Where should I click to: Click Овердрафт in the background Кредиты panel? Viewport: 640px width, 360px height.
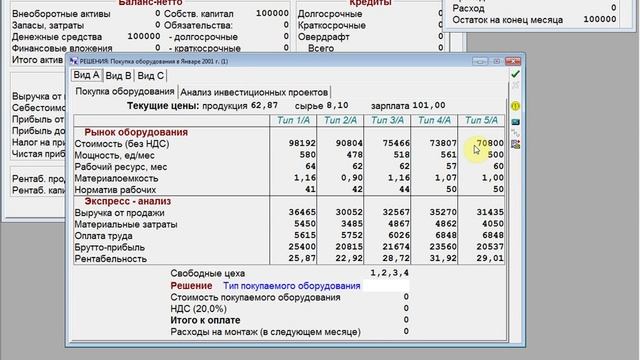pyautogui.click(x=324, y=37)
